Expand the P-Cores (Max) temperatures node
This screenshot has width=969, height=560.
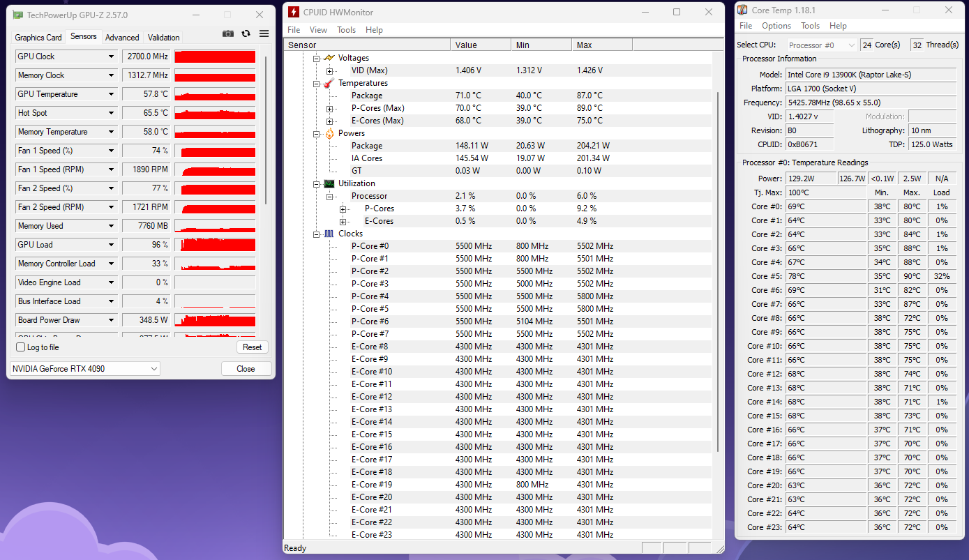click(329, 108)
